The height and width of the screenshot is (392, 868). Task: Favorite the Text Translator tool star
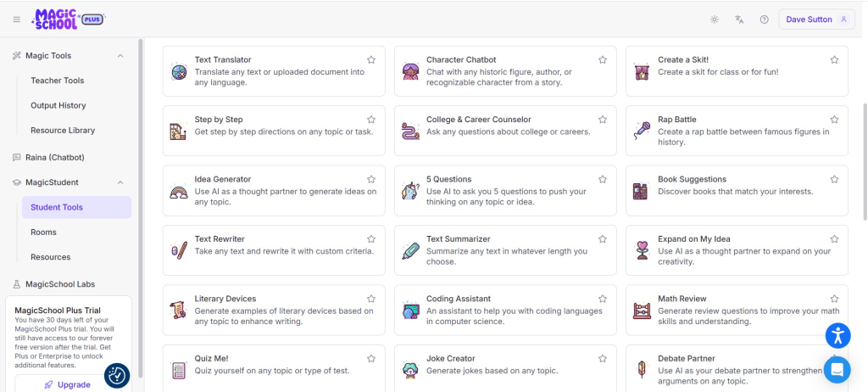coord(371,60)
